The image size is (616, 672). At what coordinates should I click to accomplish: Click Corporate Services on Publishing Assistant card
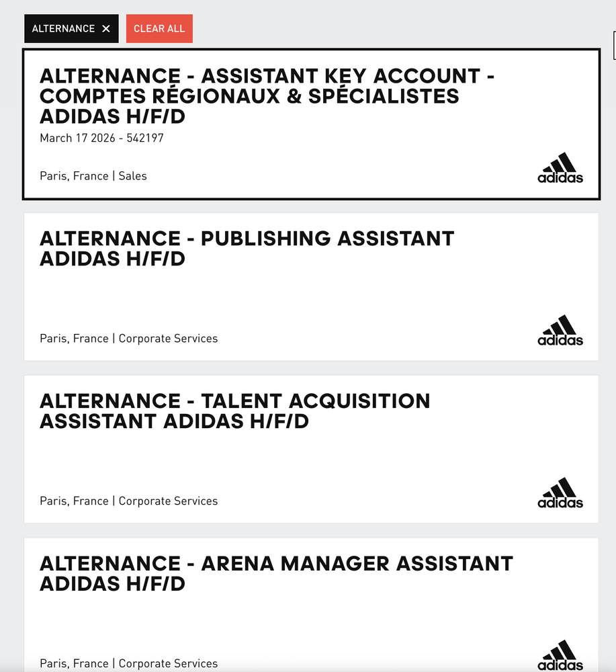pos(168,339)
